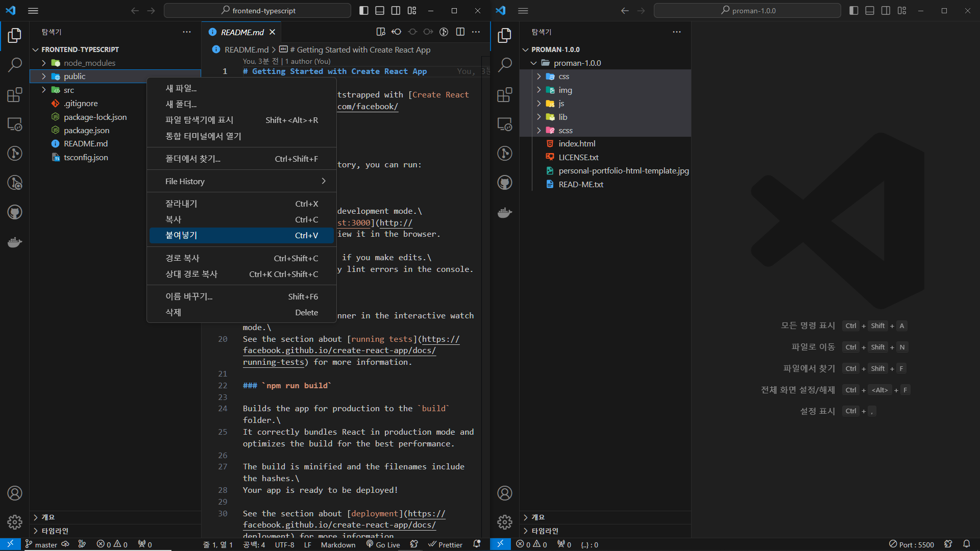Click Go Live in status bar
This screenshot has height=551, width=980.
[x=383, y=544]
